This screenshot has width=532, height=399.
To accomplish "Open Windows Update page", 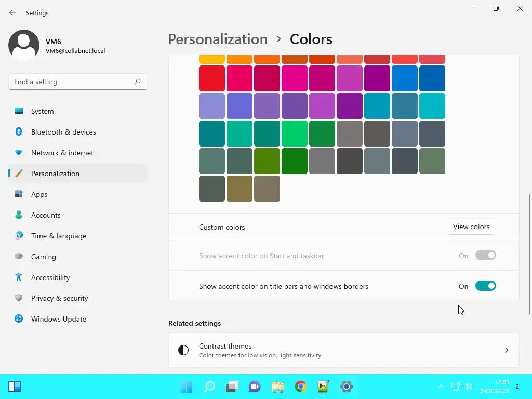I will tap(78, 318).
